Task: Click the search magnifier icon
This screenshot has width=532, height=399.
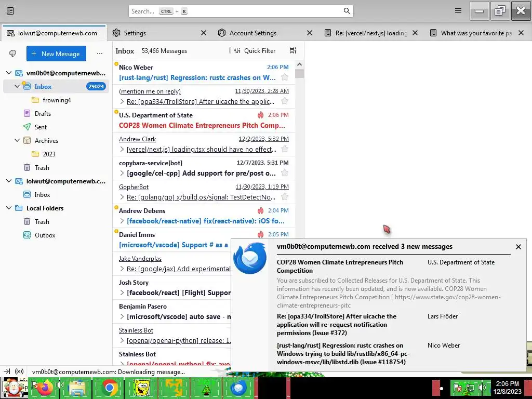Action: tap(347, 11)
